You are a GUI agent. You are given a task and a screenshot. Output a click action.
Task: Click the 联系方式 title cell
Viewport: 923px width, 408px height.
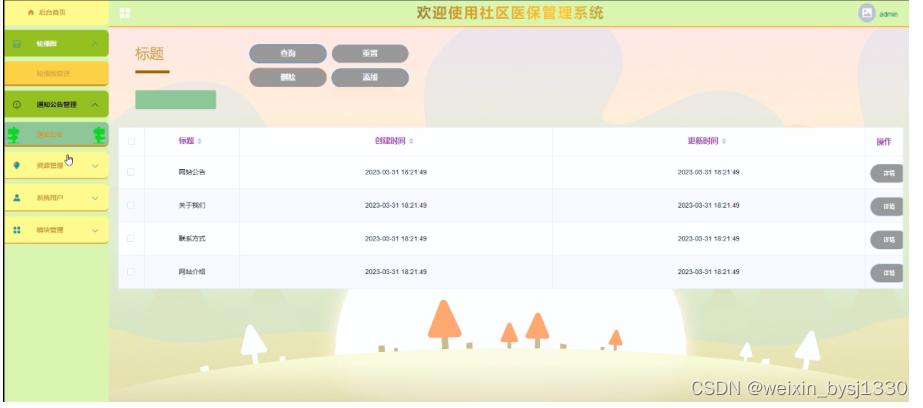(192, 238)
